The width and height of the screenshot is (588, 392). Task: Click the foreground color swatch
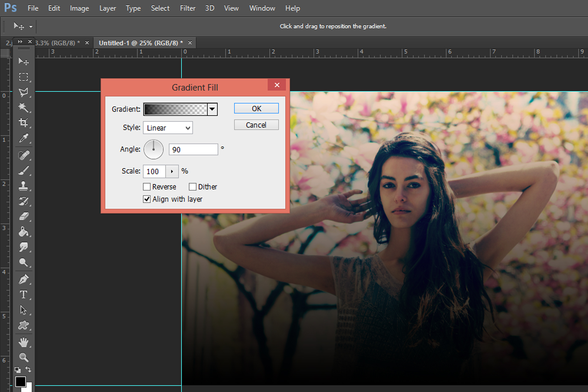coord(21,382)
